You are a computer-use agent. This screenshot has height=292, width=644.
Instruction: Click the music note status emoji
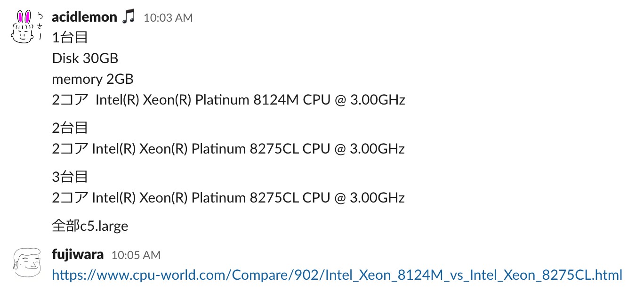(128, 17)
